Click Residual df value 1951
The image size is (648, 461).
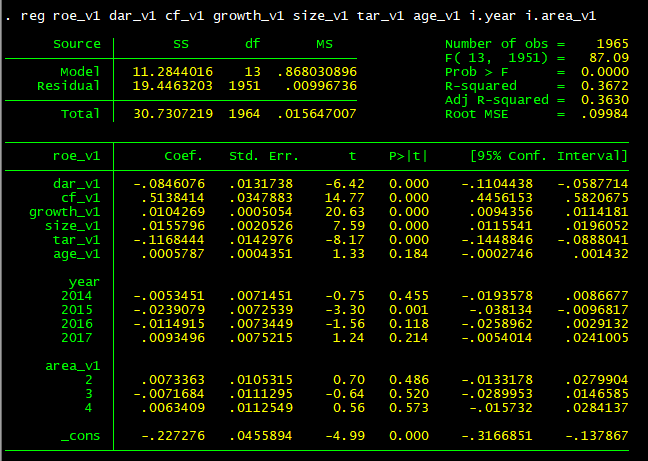[245, 86]
